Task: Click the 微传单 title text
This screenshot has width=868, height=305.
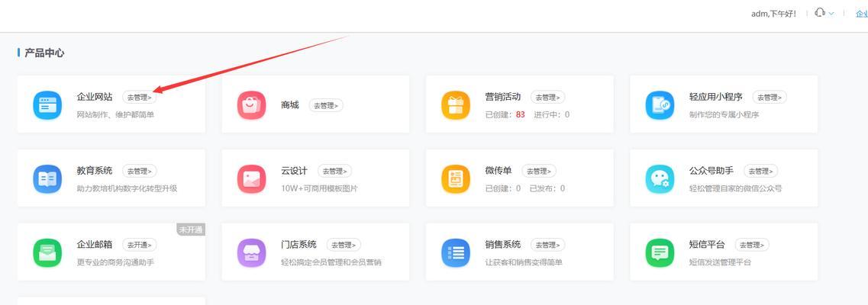Action: pyautogui.click(x=499, y=171)
